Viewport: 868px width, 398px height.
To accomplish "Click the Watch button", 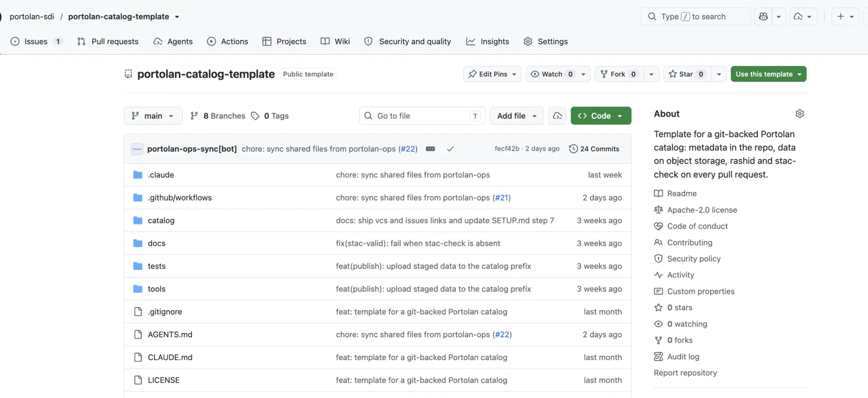I will (551, 74).
